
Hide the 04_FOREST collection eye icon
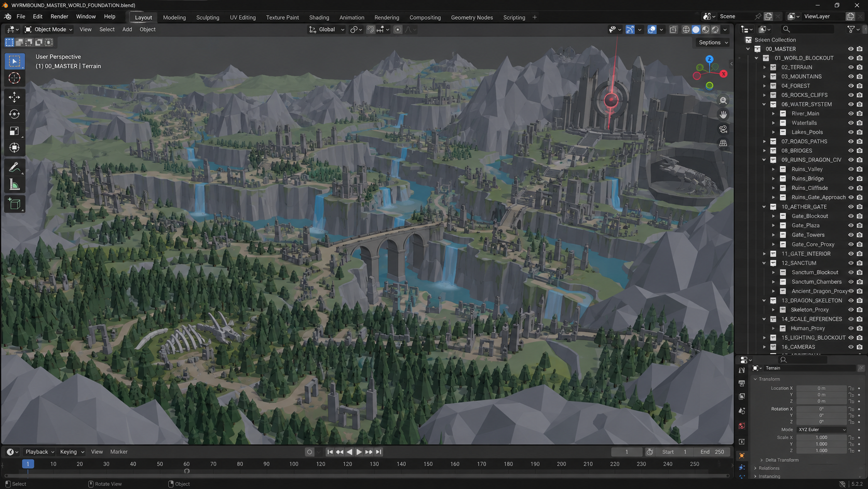851,86
